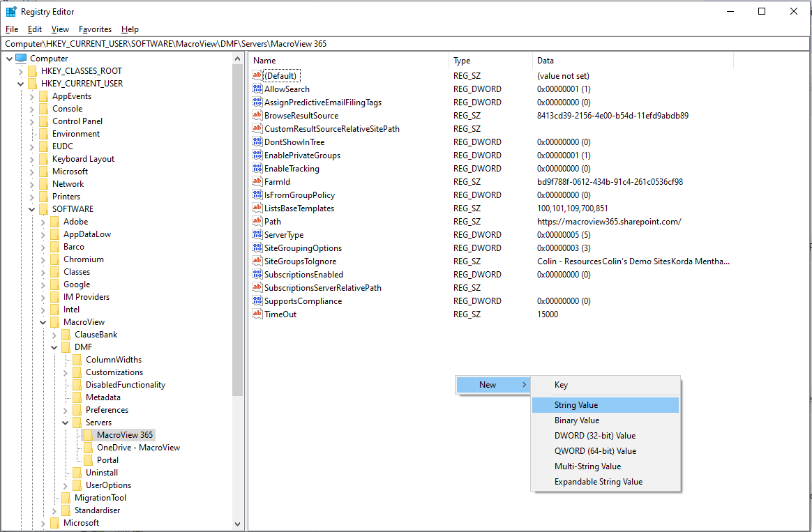Choose String Value from New submenu
Viewport: 812px width, 532px height.
606,404
